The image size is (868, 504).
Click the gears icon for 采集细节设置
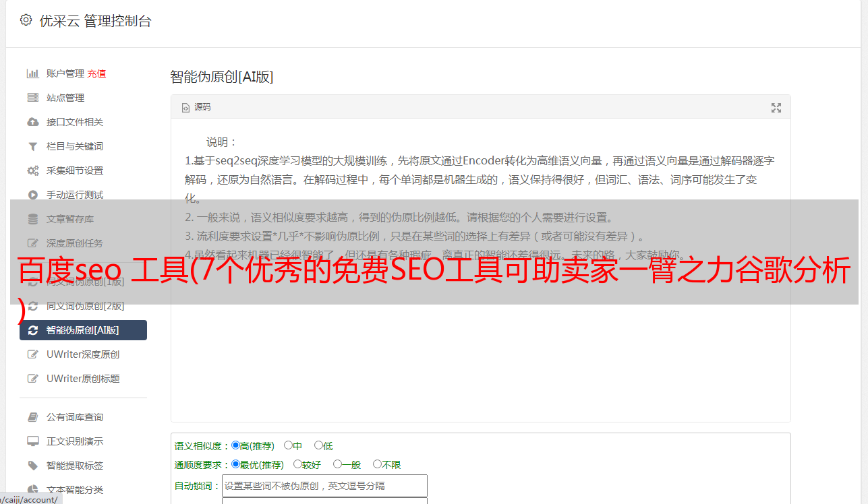pyautogui.click(x=32, y=170)
